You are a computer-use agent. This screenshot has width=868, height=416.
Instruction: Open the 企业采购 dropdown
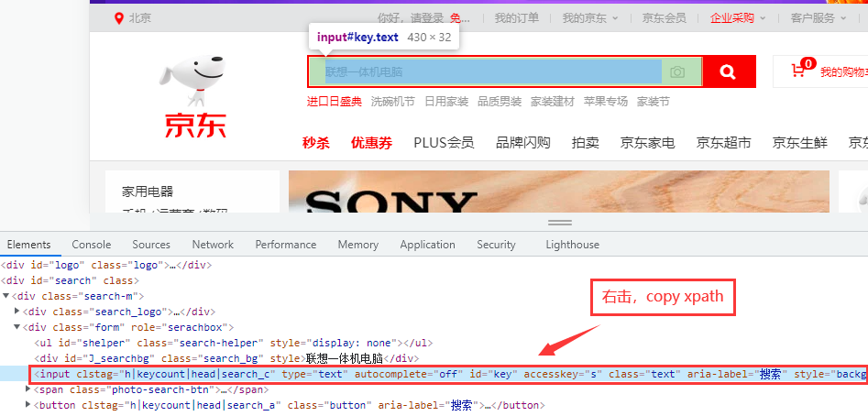pos(738,18)
